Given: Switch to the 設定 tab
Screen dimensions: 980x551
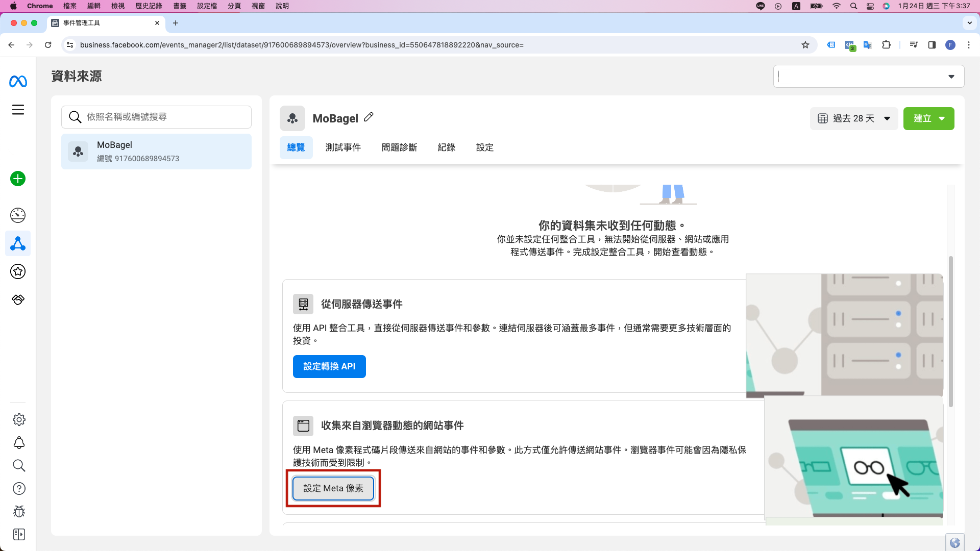Looking at the screenshot, I should (x=485, y=147).
